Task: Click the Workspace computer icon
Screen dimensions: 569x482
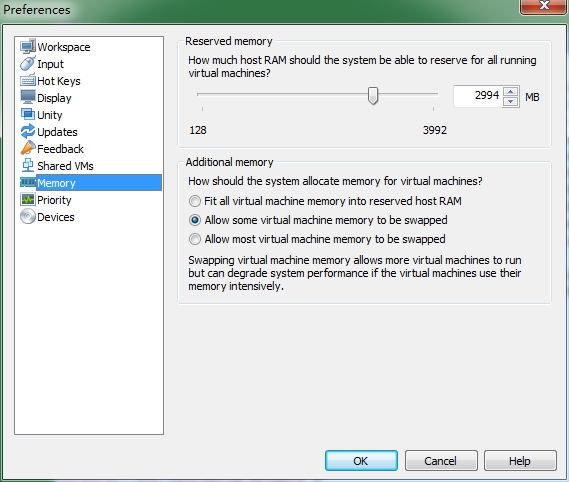Action: (28, 46)
